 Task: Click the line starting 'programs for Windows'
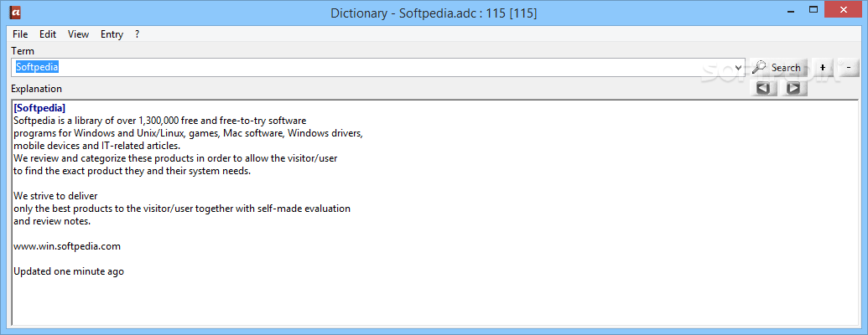tap(188, 133)
